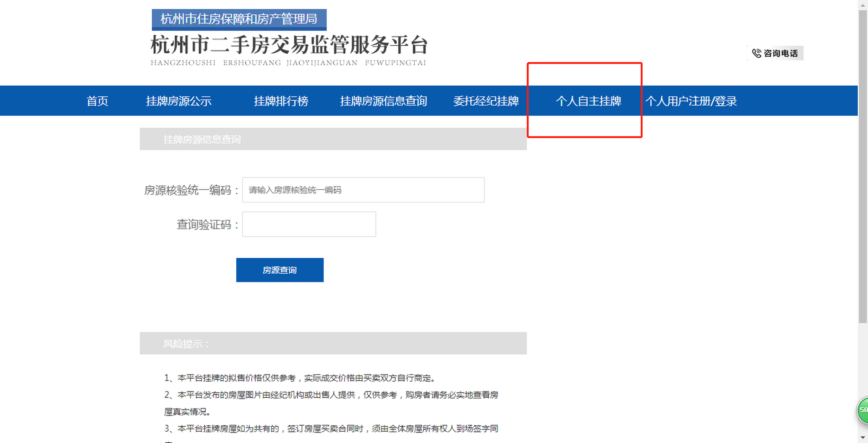Click the vertical scrollbar thumb
This screenshot has height=443, width=868.
863,167
